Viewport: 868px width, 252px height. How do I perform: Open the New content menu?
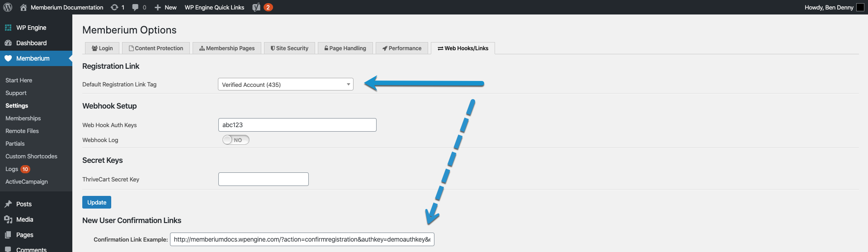click(x=165, y=7)
